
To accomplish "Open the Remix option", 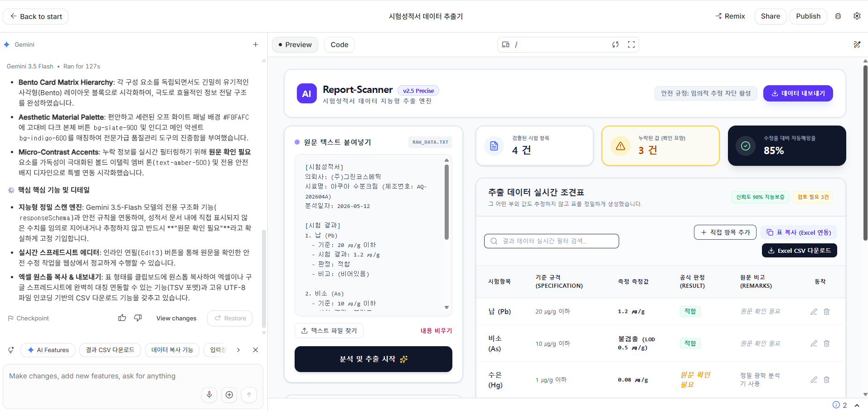I will [730, 16].
